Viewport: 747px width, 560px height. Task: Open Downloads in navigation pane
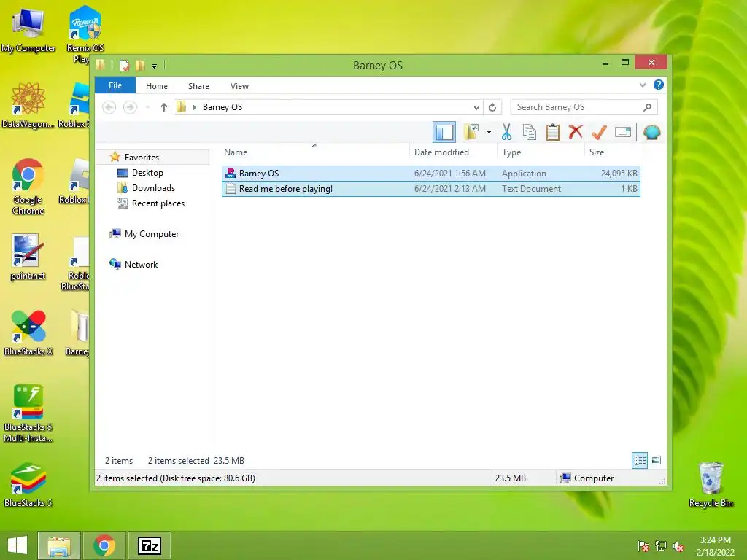click(153, 187)
